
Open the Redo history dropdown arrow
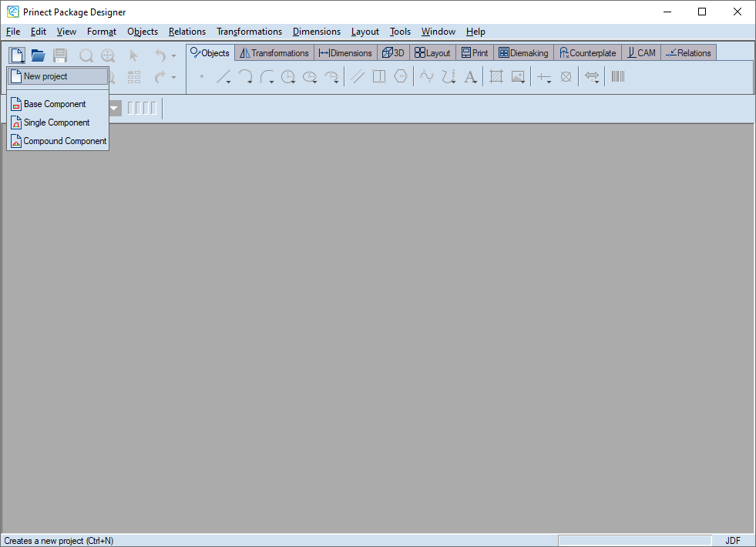click(173, 77)
